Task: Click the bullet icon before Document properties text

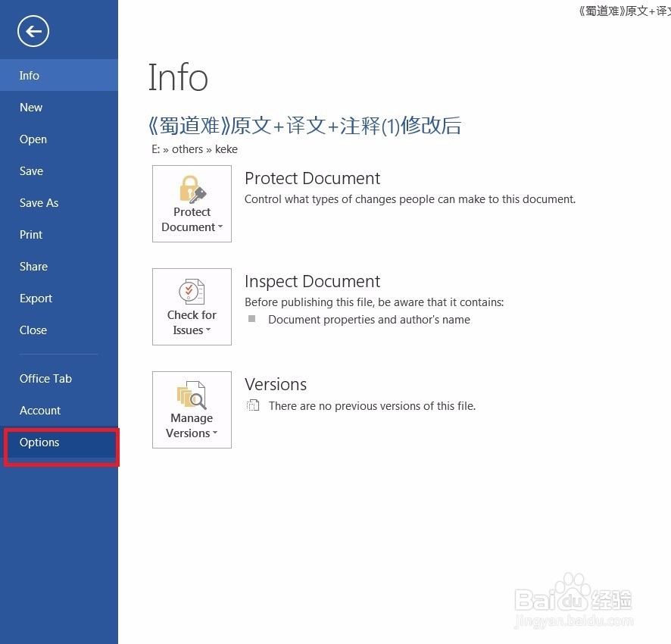Action: tap(252, 320)
